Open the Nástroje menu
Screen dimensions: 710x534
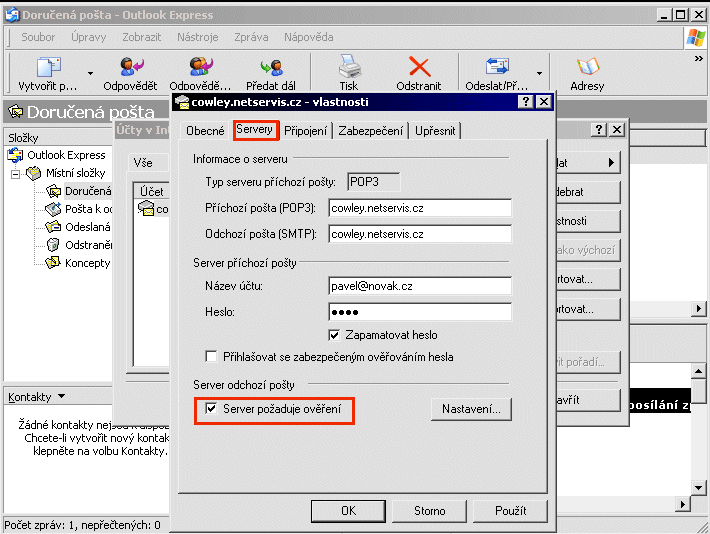(x=197, y=37)
